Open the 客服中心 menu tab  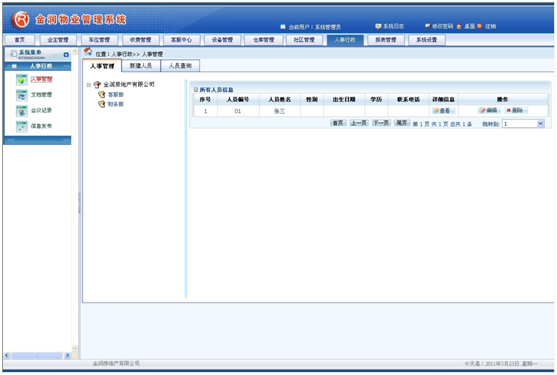[x=181, y=40]
